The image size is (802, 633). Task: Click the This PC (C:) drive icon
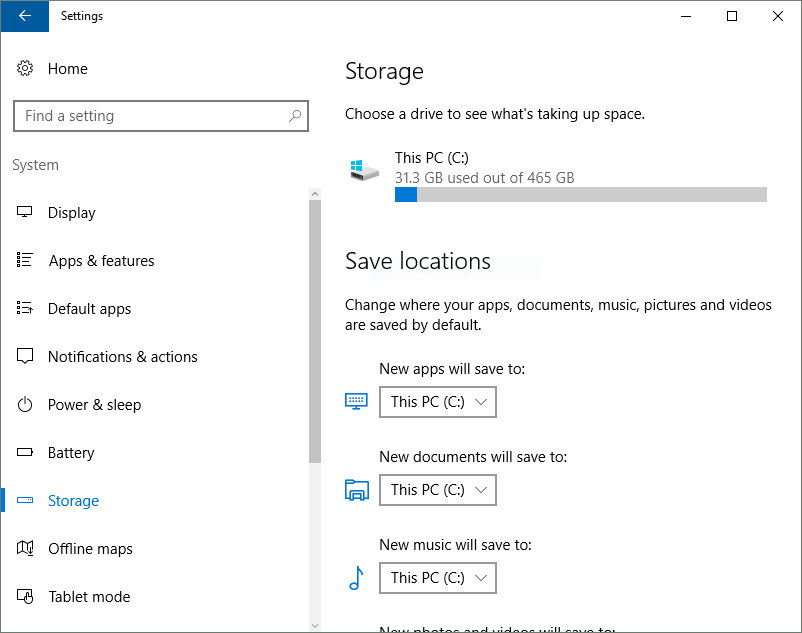click(364, 170)
